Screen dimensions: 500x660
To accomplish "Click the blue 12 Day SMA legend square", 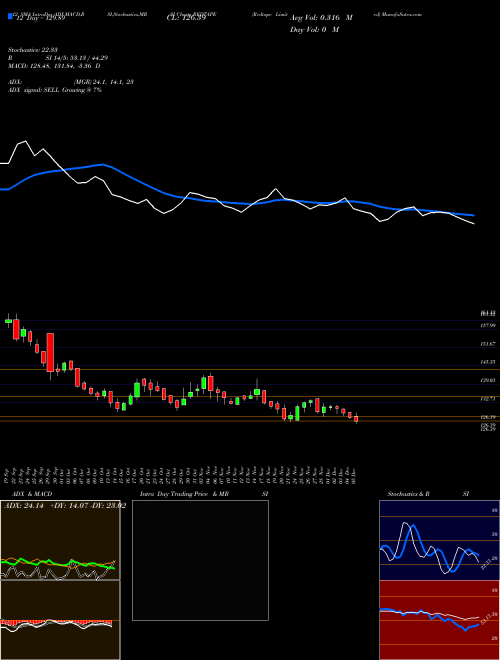I will click(11, 16).
